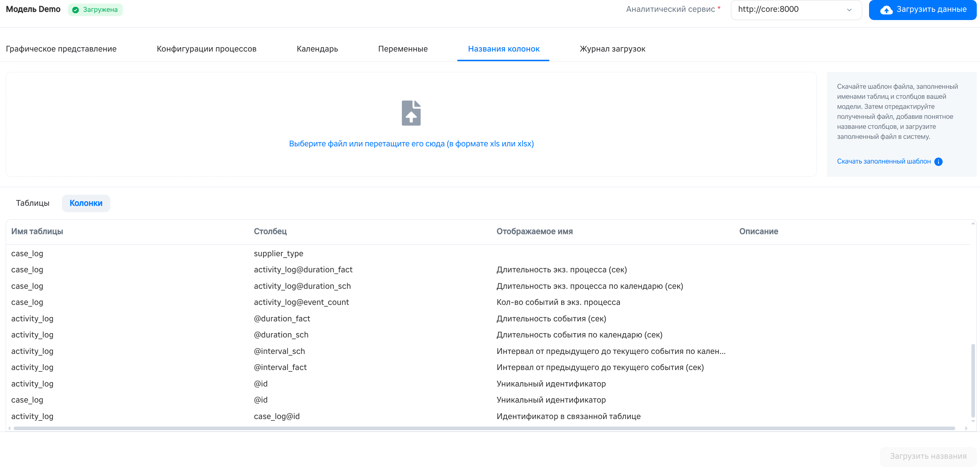The image size is (980, 467).
Task: Select the supplier_type cell
Action: [x=278, y=254]
